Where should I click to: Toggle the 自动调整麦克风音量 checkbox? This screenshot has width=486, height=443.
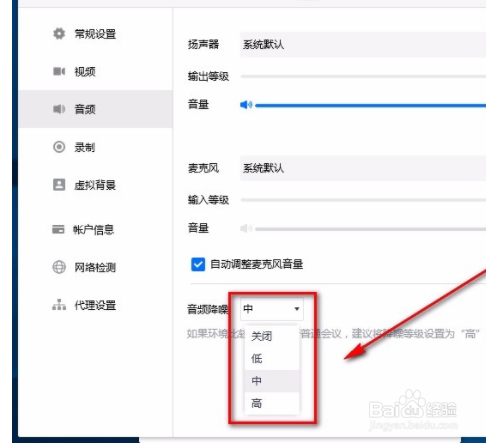198,264
